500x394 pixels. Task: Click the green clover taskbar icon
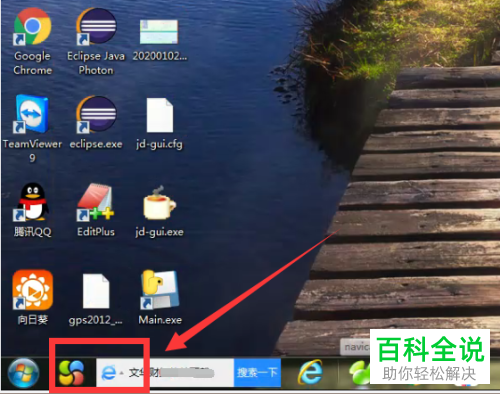[360, 373]
